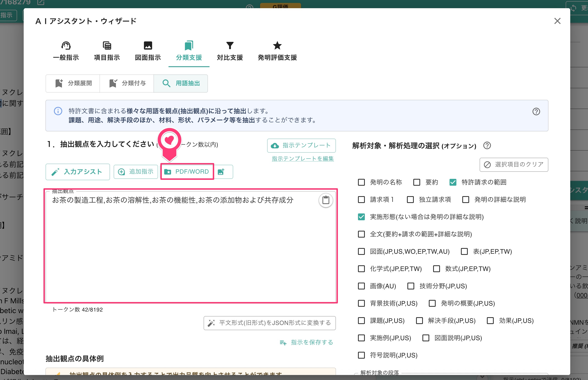Check the 表(JP,EP,TW) checkbox
Screen dimensions: 588x380
pyautogui.click(x=464, y=251)
